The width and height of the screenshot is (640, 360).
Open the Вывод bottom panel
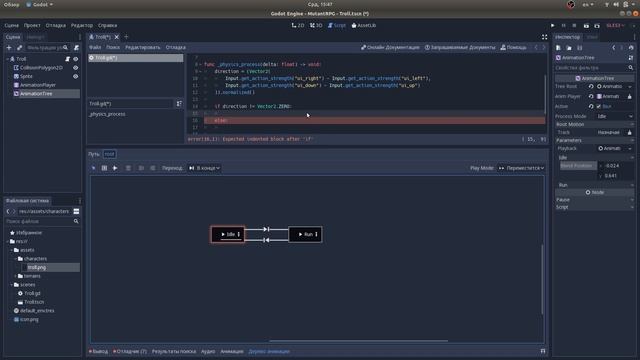click(98, 351)
